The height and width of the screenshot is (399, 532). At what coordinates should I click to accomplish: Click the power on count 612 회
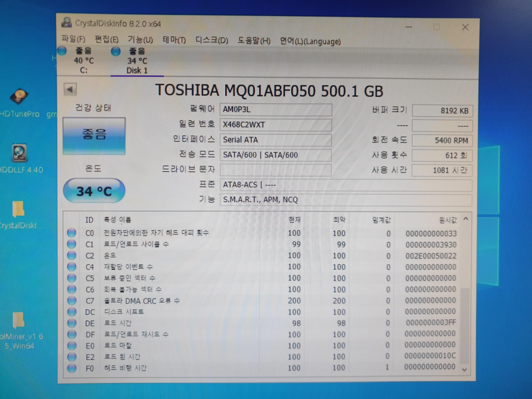coord(442,155)
